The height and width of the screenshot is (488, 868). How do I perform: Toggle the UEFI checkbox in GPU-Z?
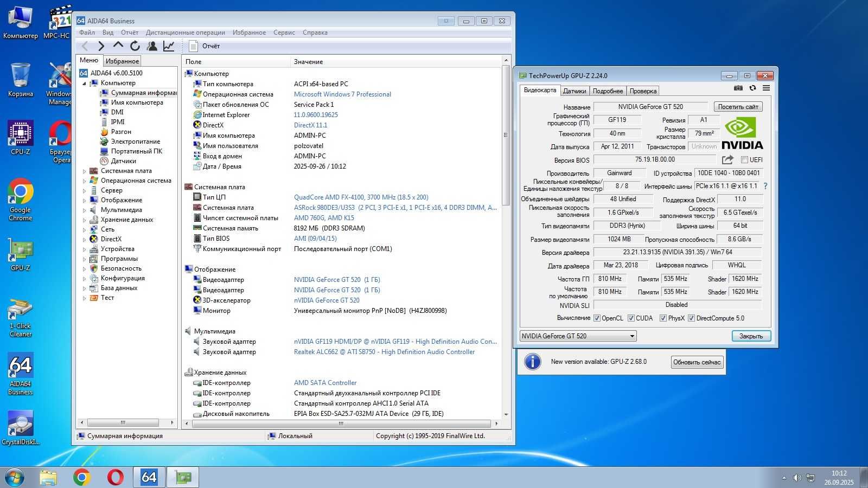(x=745, y=160)
